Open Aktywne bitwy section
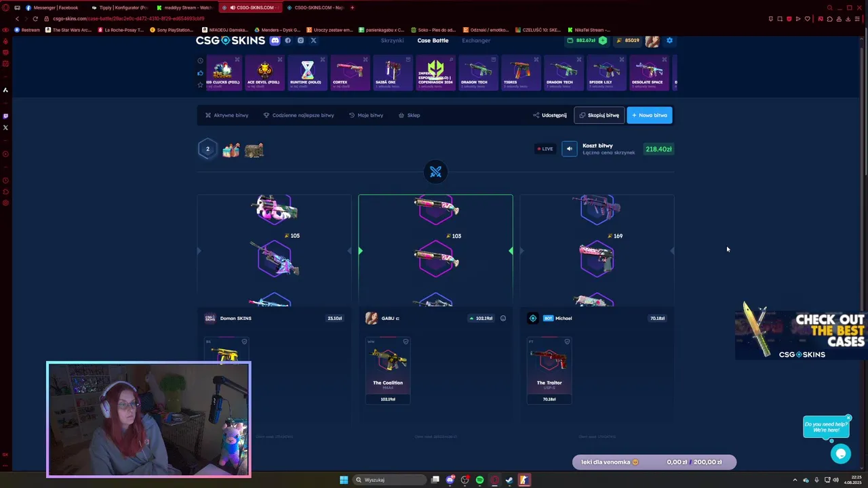This screenshot has width=868, height=488. [226, 115]
